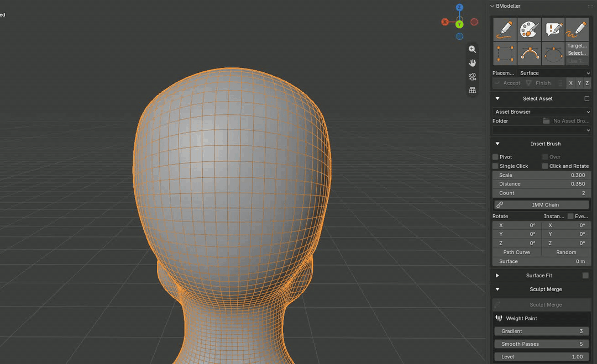
Task: Adjust the Distance 0.350 slider
Action: click(x=541, y=184)
